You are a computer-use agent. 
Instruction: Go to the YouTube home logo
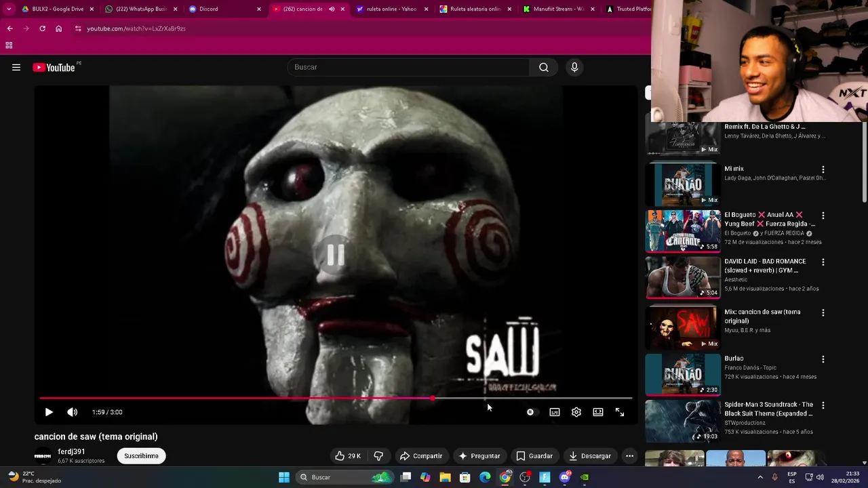(x=54, y=67)
